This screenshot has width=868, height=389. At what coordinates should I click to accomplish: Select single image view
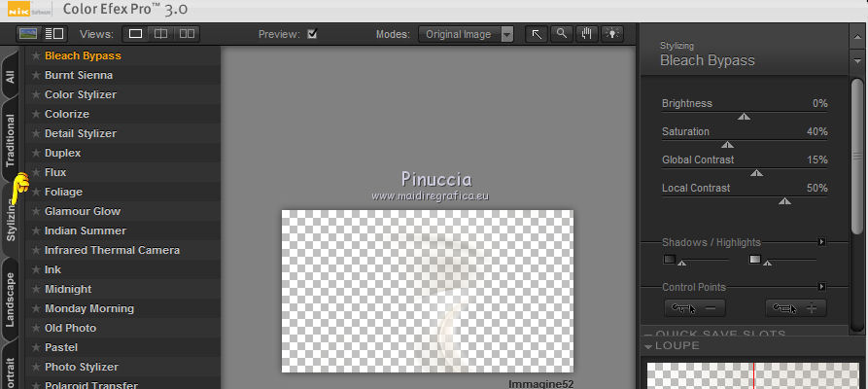(x=135, y=34)
